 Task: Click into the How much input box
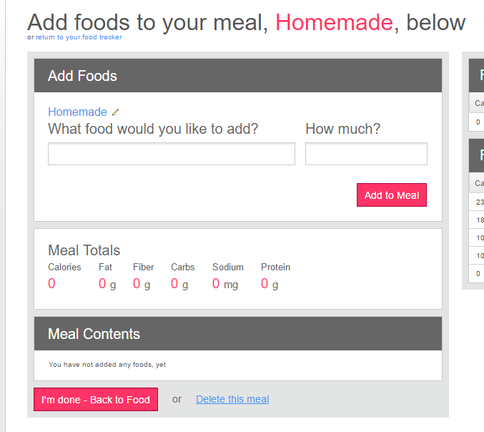pyautogui.click(x=366, y=154)
